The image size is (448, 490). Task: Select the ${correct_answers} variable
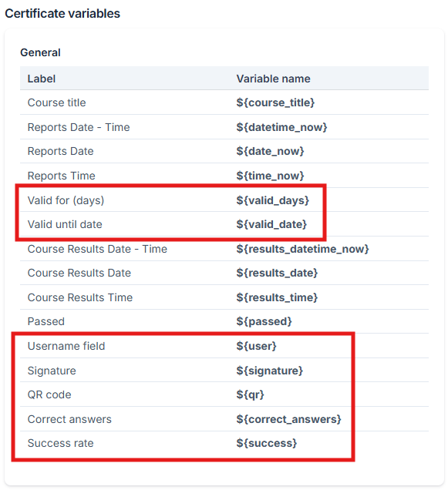(x=288, y=419)
